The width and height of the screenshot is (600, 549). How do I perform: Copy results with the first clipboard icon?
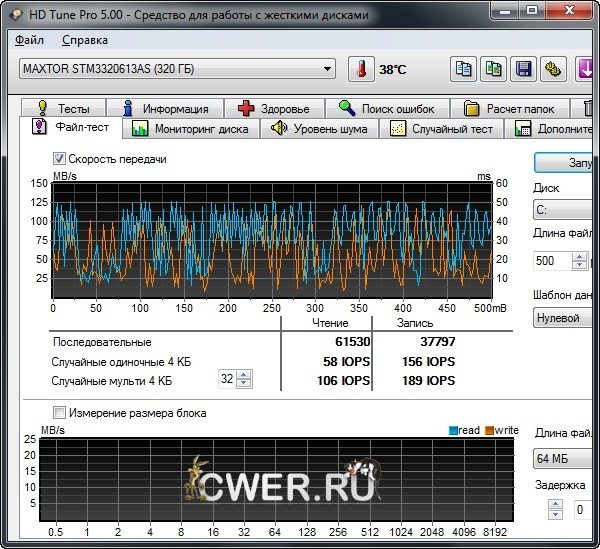[463, 69]
